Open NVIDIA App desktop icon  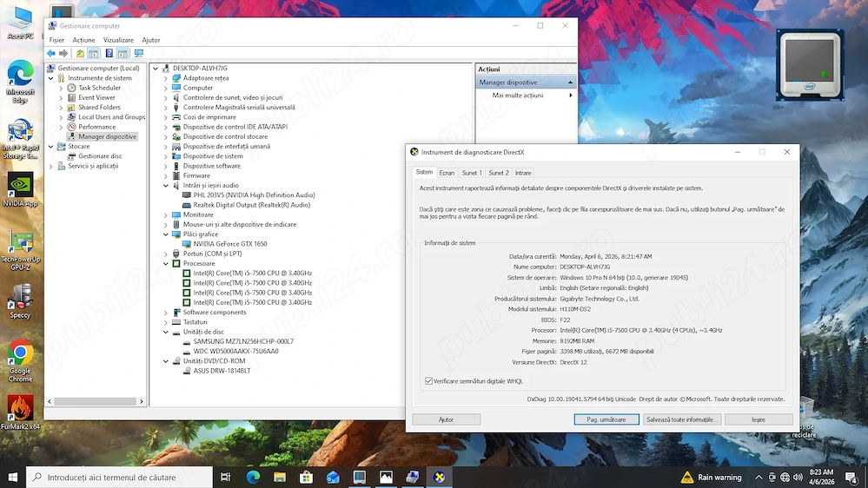(21, 190)
